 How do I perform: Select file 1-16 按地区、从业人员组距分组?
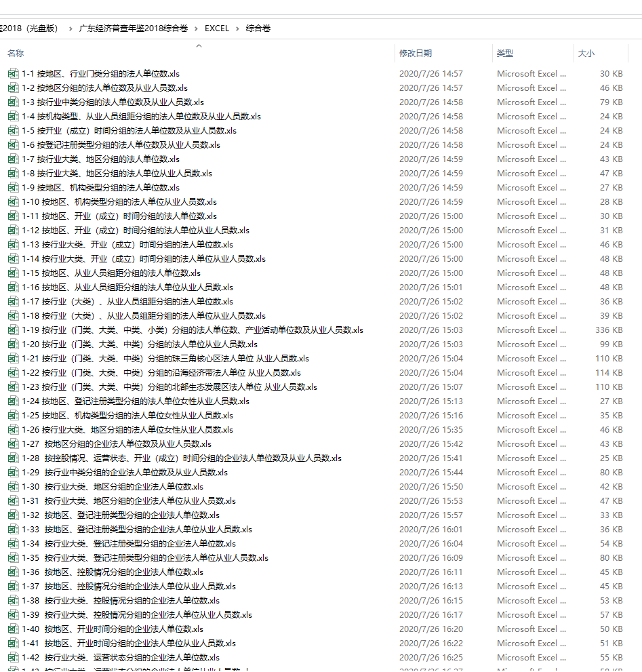127,288
